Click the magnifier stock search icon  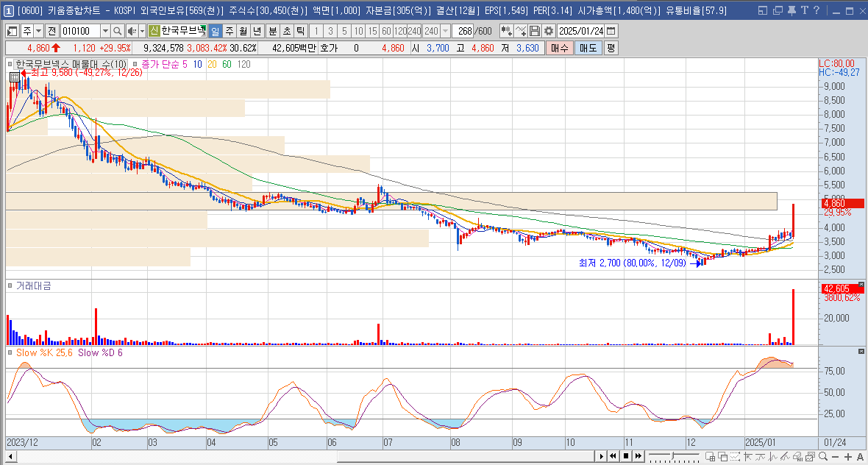(118, 31)
